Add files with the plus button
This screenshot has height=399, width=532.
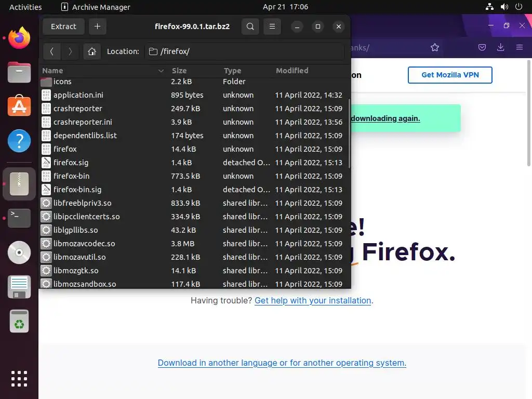tap(97, 26)
